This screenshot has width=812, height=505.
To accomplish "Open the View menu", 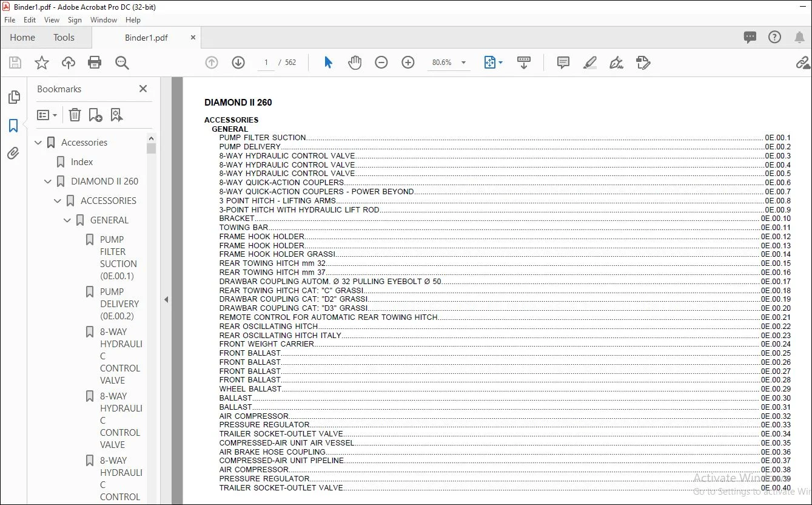I will click(52, 20).
